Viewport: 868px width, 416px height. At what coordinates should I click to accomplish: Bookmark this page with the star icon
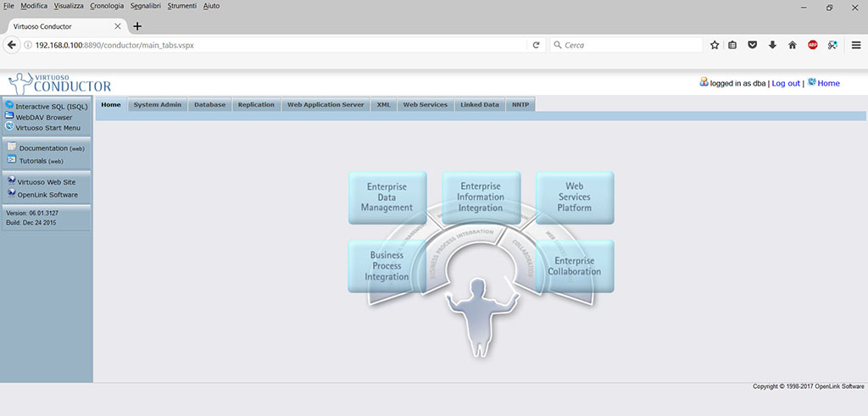(715, 46)
